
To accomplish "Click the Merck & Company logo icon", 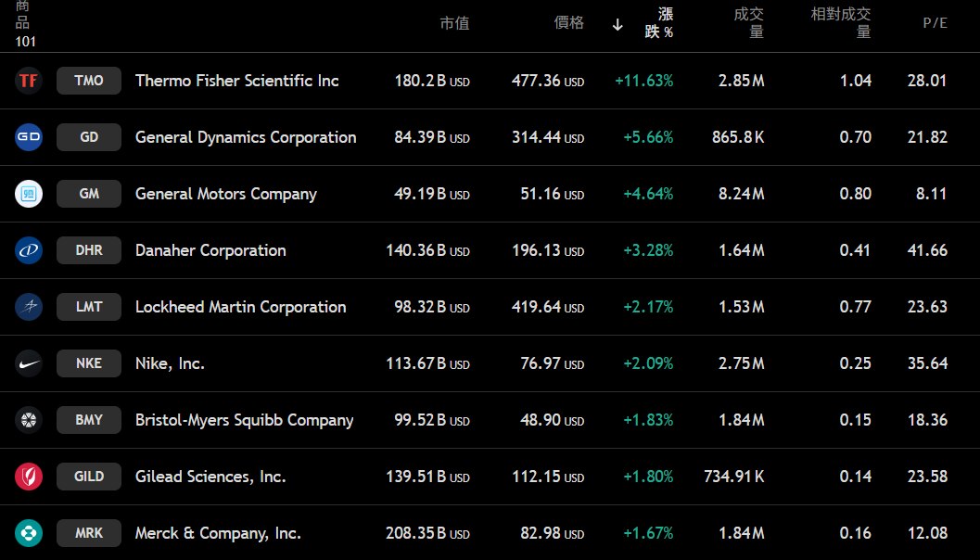I will [x=29, y=534].
